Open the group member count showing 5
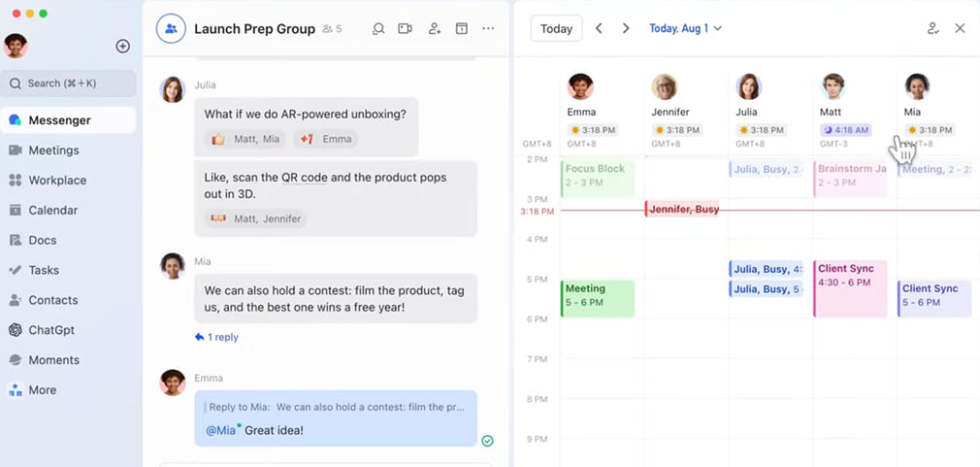Image resolution: width=980 pixels, height=467 pixels. pos(332,29)
